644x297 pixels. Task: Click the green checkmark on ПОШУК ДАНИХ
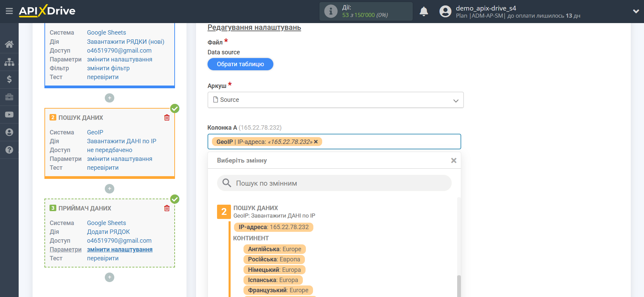pyautogui.click(x=175, y=109)
